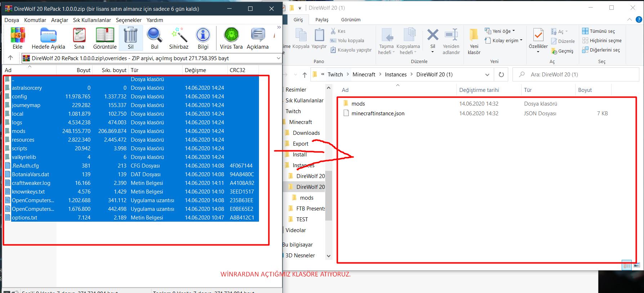This screenshot has height=293, width=644.
Task: Switch to Görünüm tab in Explorer
Action: pyautogui.click(x=350, y=20)
